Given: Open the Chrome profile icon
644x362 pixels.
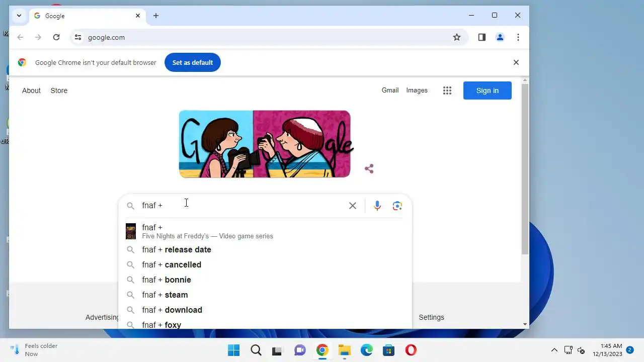Looking at the screenshot, I should click(x=500, y=37).
